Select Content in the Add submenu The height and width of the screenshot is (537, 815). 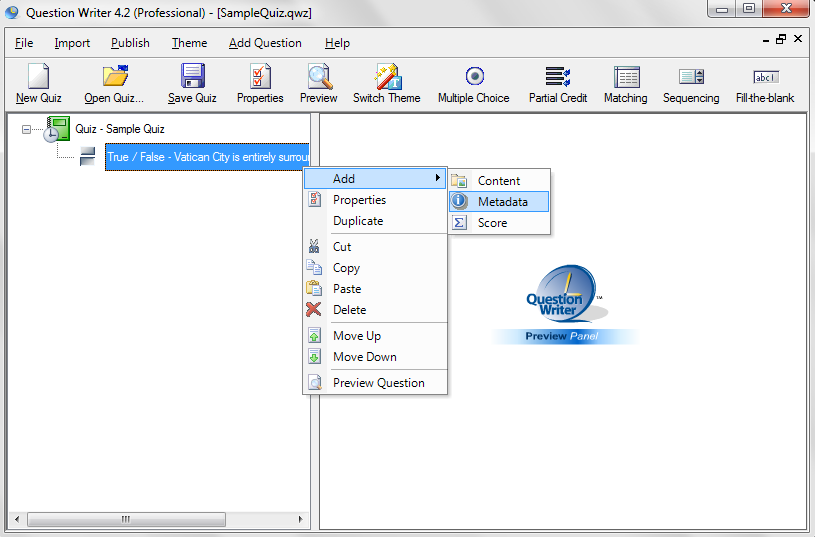pos(499,180)
